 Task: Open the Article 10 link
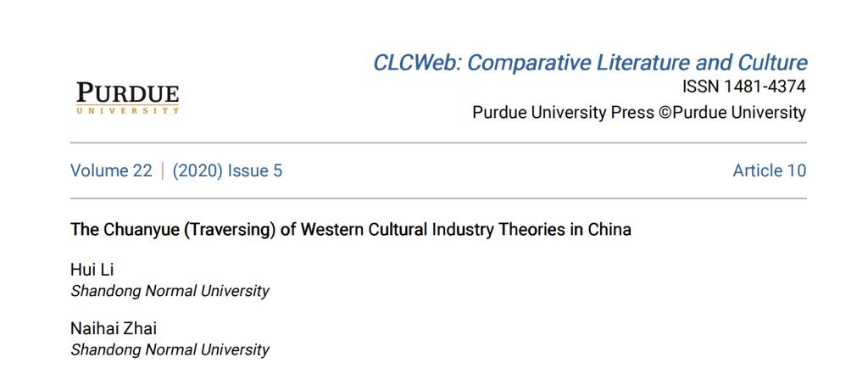point(770,170)
